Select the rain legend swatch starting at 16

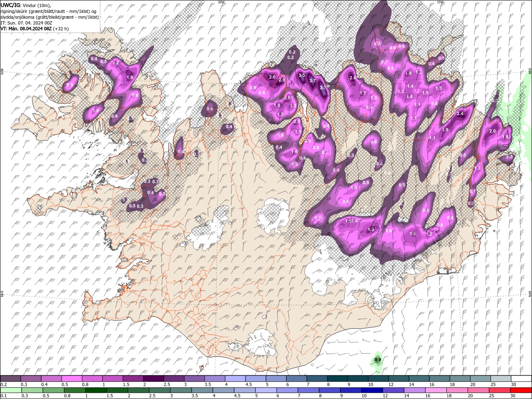(436, 390)
